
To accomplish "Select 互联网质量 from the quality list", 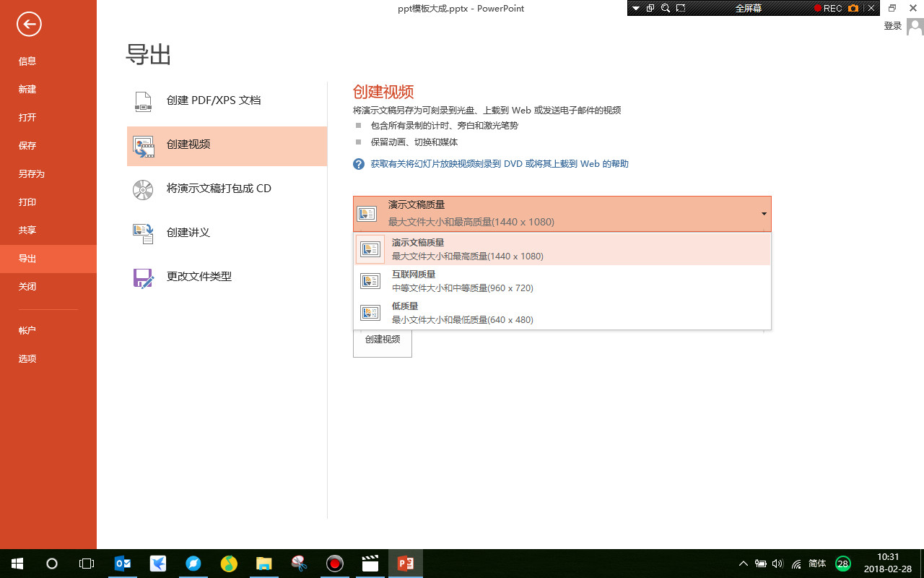I will coord(462,280).
